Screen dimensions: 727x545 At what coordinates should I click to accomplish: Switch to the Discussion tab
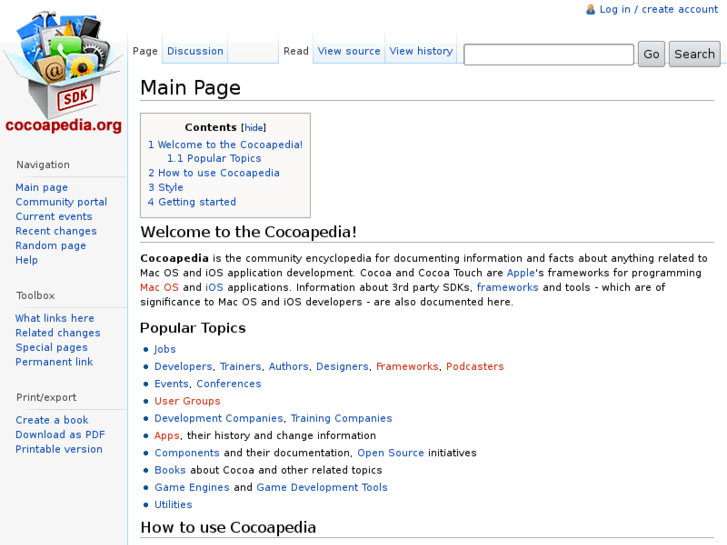click(x=195, y=51)
